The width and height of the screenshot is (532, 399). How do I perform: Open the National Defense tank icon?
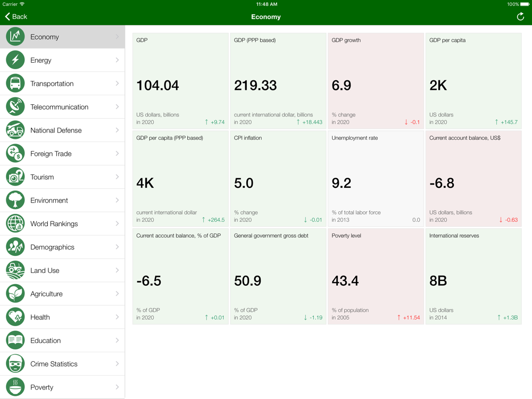click(x=15, y=130)
